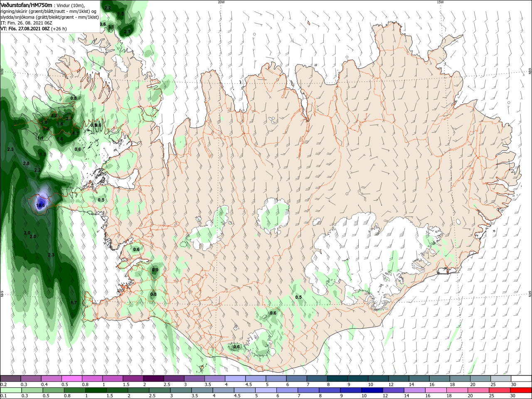The width and height of the screenshot is (532, 399).
Task: Click the 20W longitude label
Action: coord(221,2)
